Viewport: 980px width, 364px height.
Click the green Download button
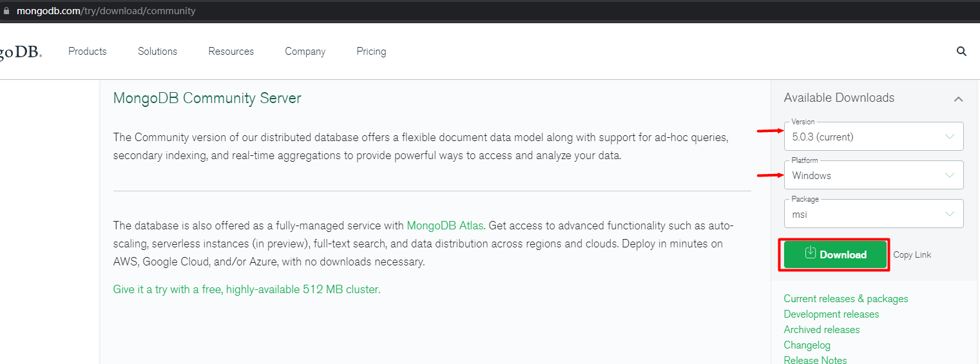pyautogui.click(x=835, y=254)
